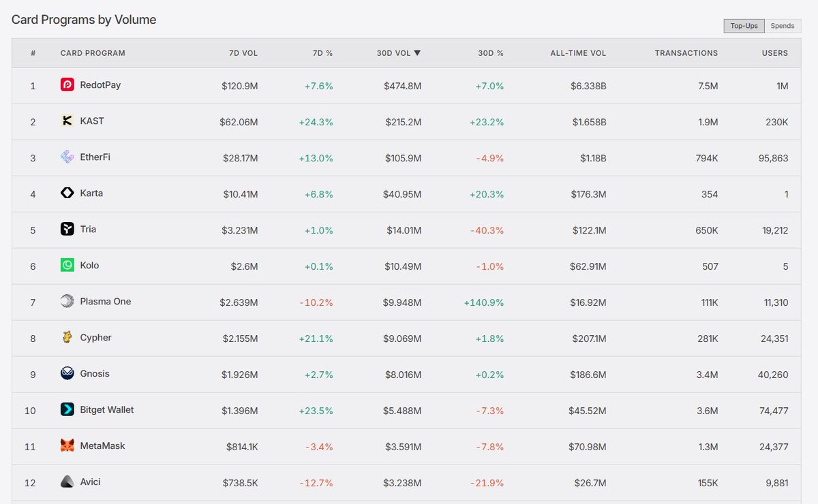Open the Tria card program name
Viewport: 818px width, 504px height.
coord(88,230)
